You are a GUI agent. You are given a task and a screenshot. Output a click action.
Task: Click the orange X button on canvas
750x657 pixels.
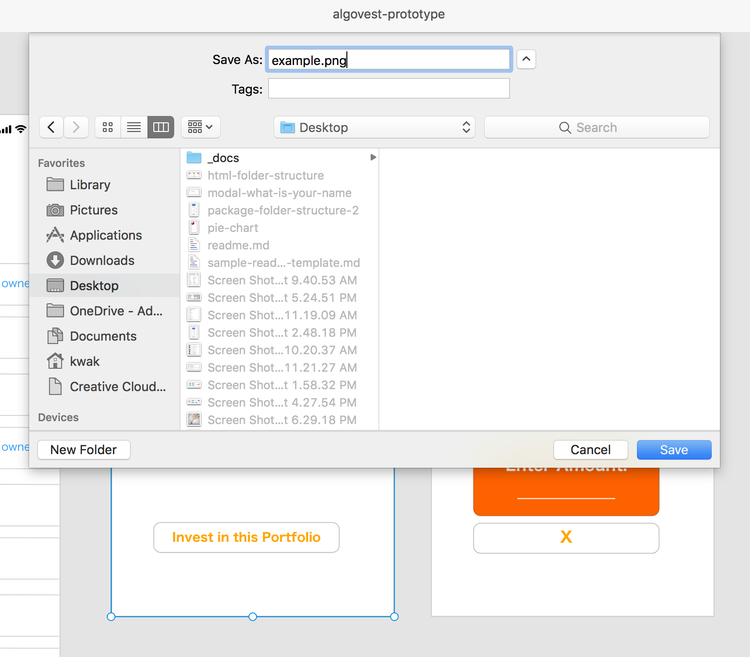pyautogui.click(x=566, y=537)
